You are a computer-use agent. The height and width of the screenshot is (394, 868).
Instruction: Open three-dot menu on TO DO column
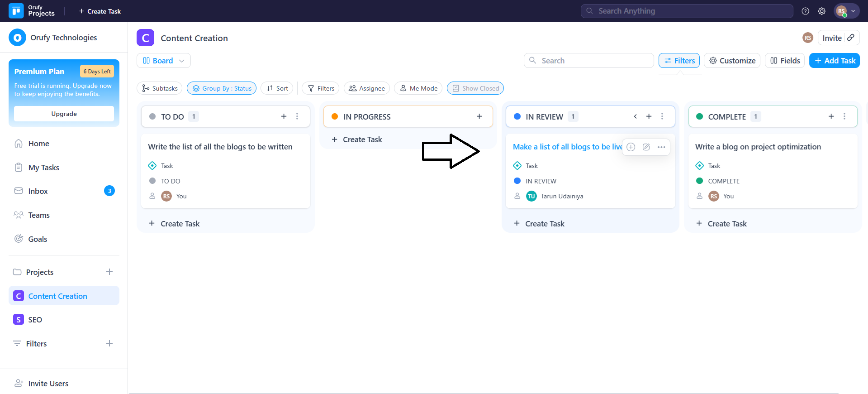click(x=297, y=116)
